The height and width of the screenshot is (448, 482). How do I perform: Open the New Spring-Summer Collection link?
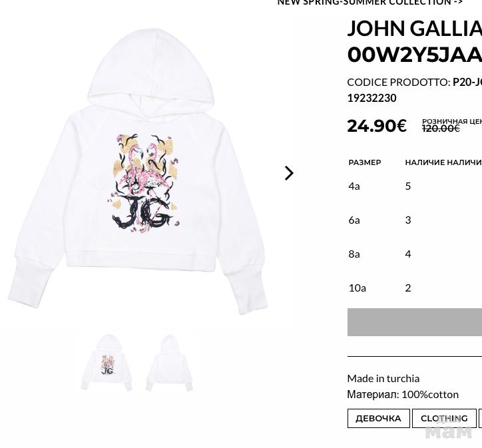[369, 3]
